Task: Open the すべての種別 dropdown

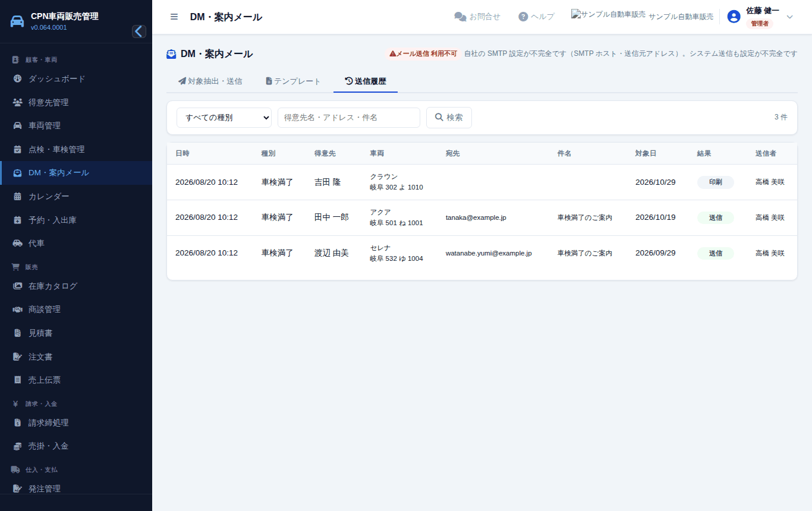Action: pyautogui.click(x=224, y=118)
